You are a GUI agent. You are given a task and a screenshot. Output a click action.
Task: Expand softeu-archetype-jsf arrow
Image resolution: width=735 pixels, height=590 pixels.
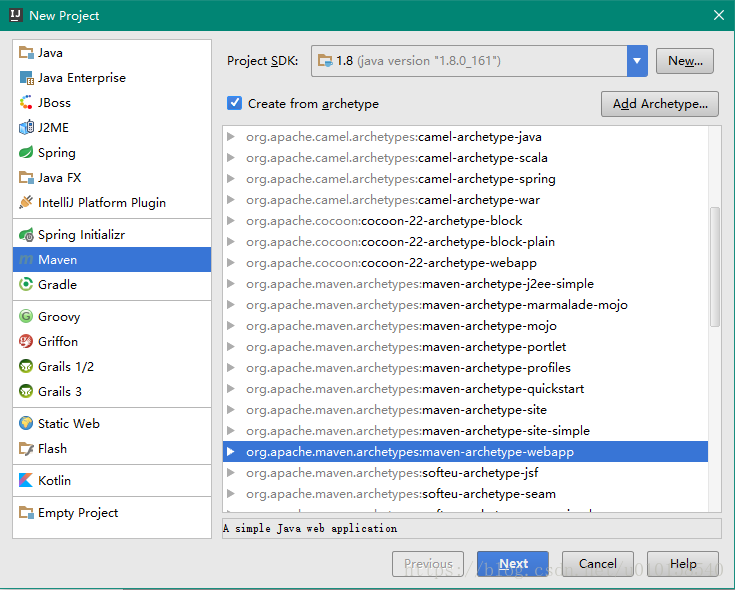pyautogui.click(x=231, y=472)
